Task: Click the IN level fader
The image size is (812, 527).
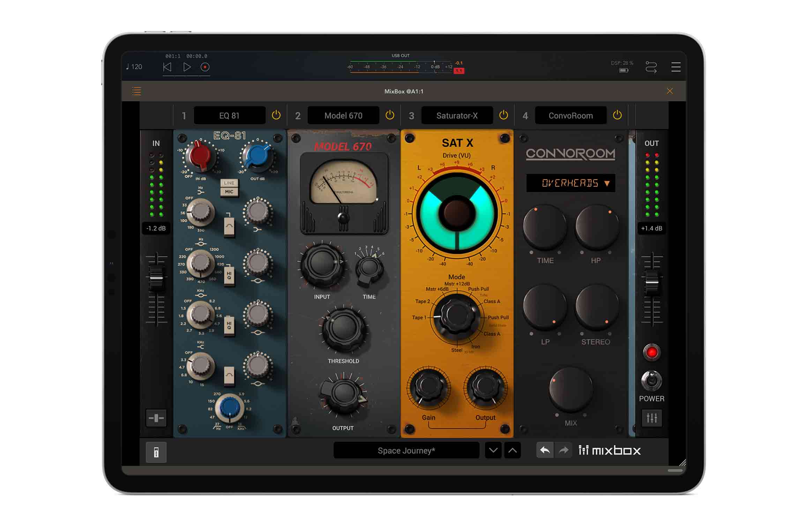Action: point(156,278)
